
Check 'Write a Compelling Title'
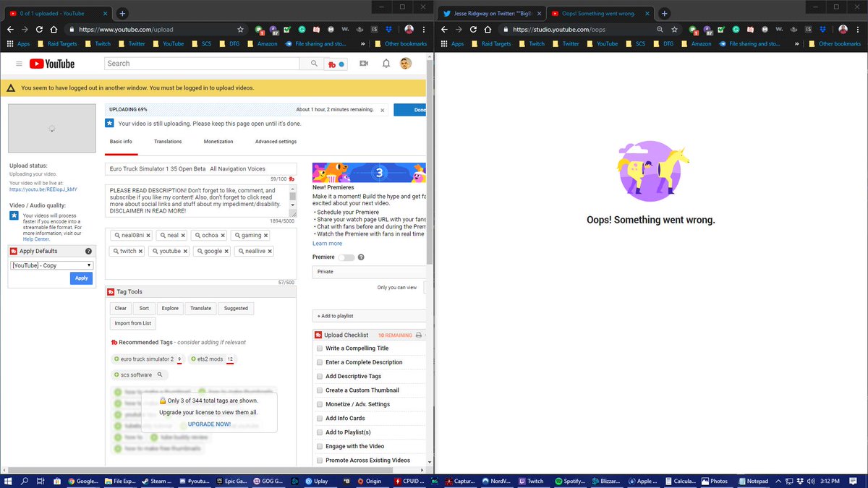[x=320, y=348]
